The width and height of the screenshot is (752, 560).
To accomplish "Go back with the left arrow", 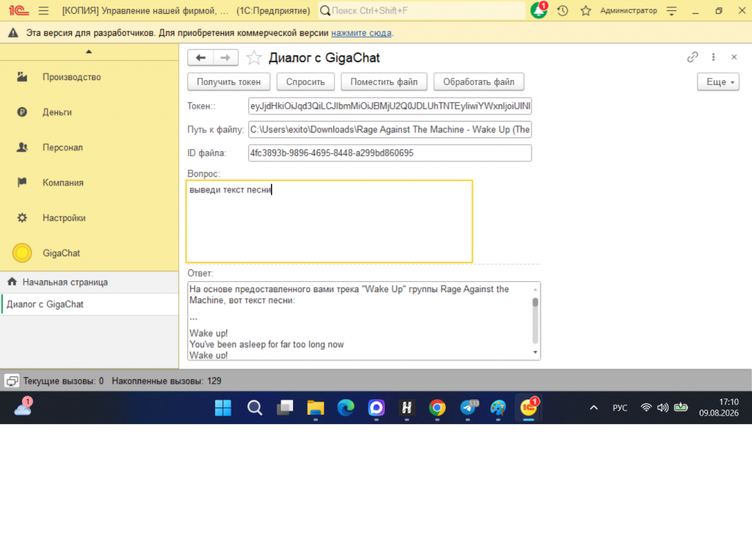I will point(200,57).
